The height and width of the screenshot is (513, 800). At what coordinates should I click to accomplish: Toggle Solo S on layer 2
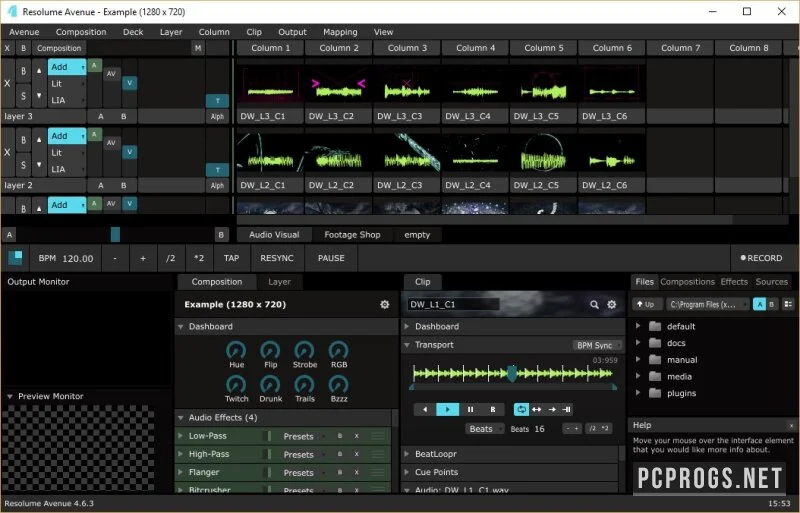pos(23,164)
